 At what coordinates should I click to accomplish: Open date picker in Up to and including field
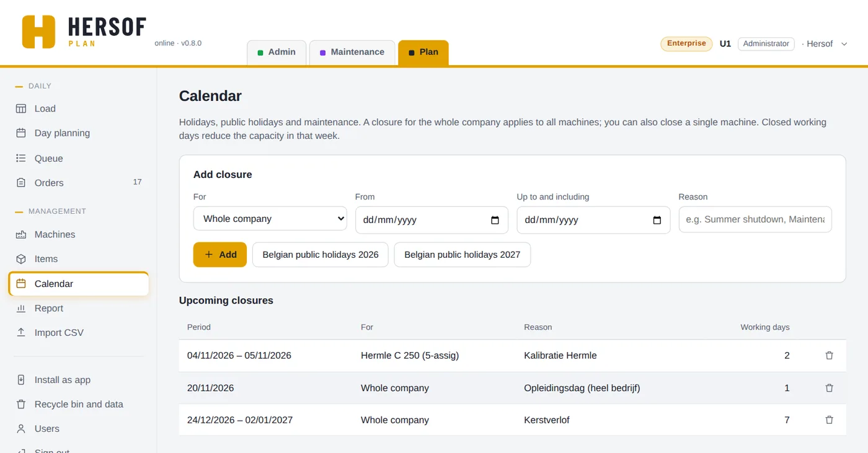click(657, 220)
